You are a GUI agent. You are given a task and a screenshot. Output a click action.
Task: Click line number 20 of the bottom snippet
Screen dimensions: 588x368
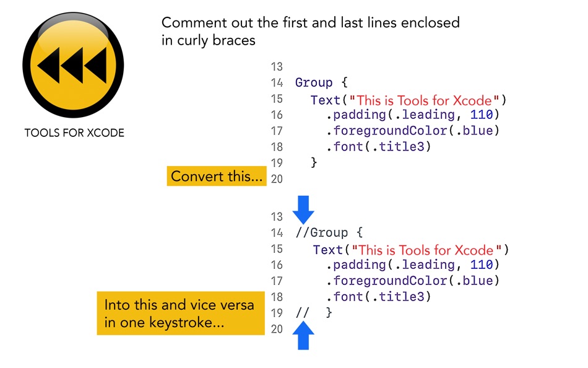point(277,329)
